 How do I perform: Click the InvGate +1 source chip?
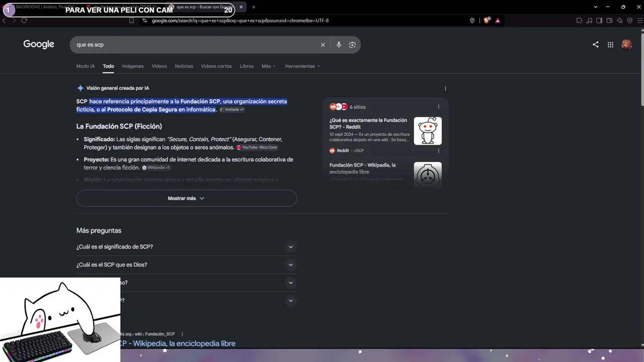point(232,110)
